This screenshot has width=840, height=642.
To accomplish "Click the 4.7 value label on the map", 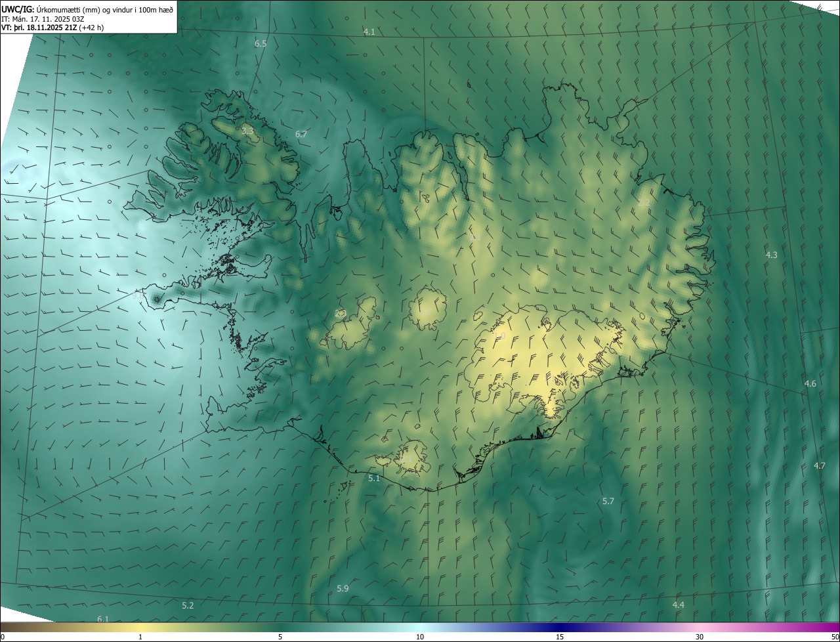I will point(820,465).
